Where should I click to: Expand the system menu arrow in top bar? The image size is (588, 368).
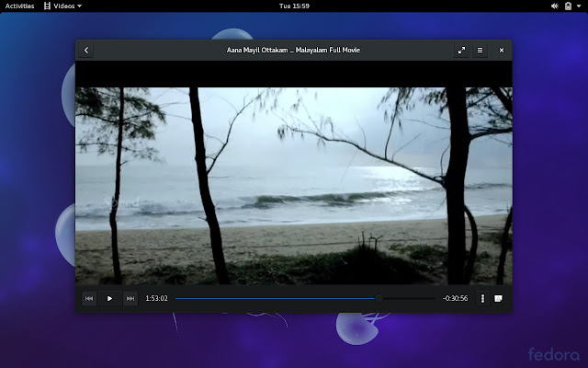(579, 6)
